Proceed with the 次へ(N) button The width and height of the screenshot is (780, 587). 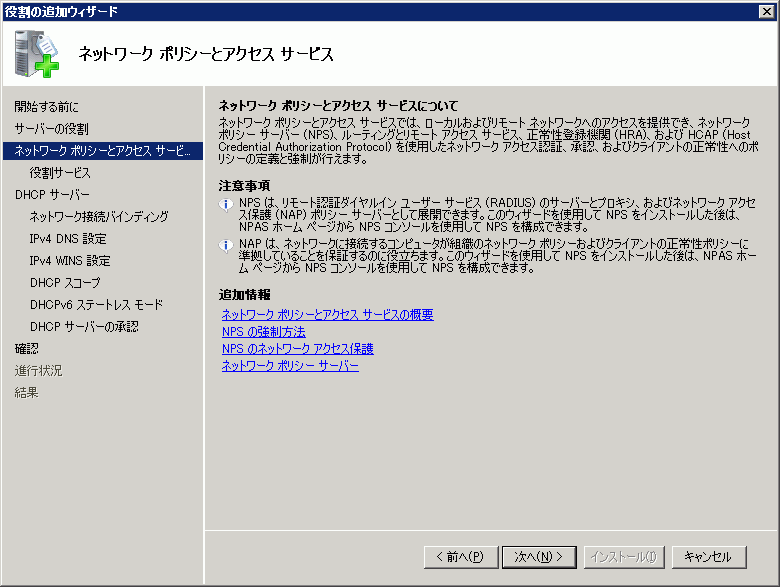539,557
